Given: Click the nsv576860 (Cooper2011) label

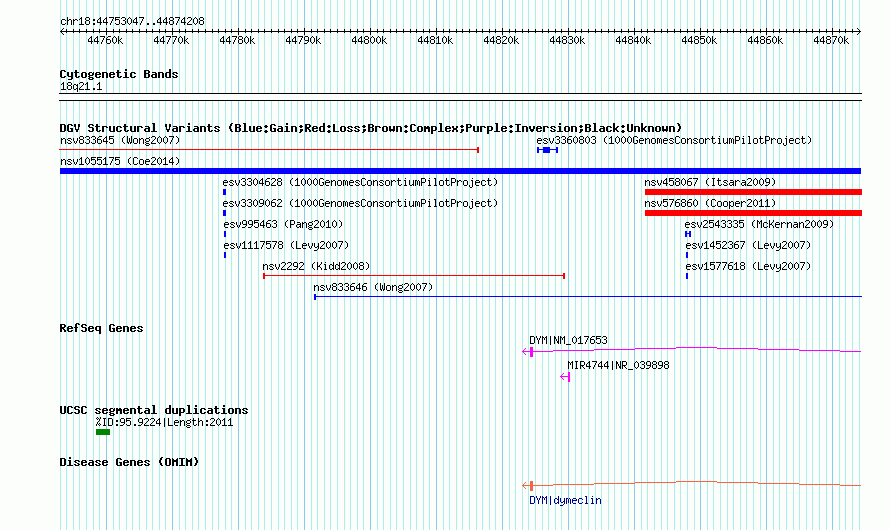Looking at the screenshot, I should [x=710, y=203].
